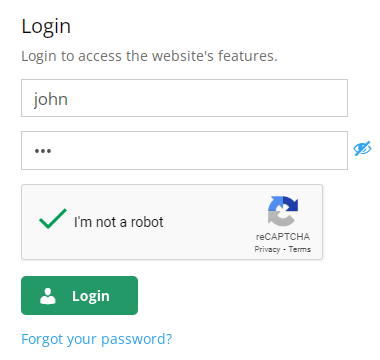Place the cursor after the text john

[x=69, y=99]
